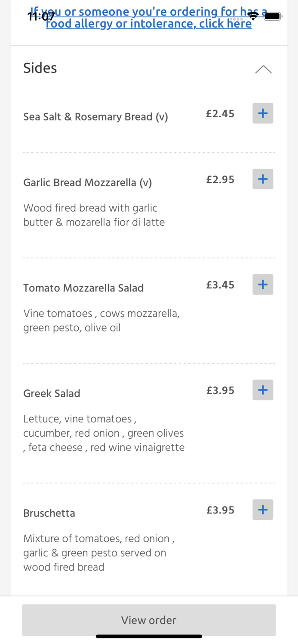
Task: Select the Greek Salad menu item
Action: tap(52, 393)
